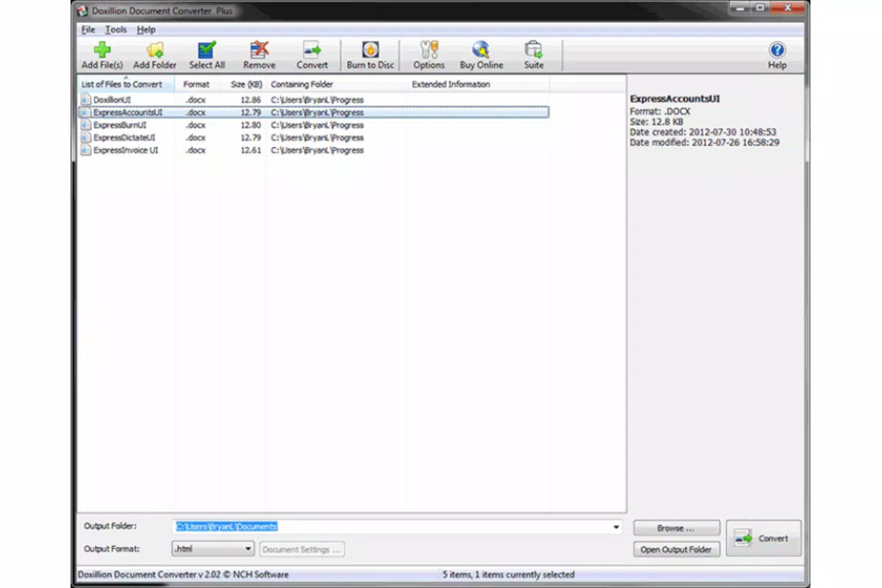Click the 12.61 size value

point(251,150)
